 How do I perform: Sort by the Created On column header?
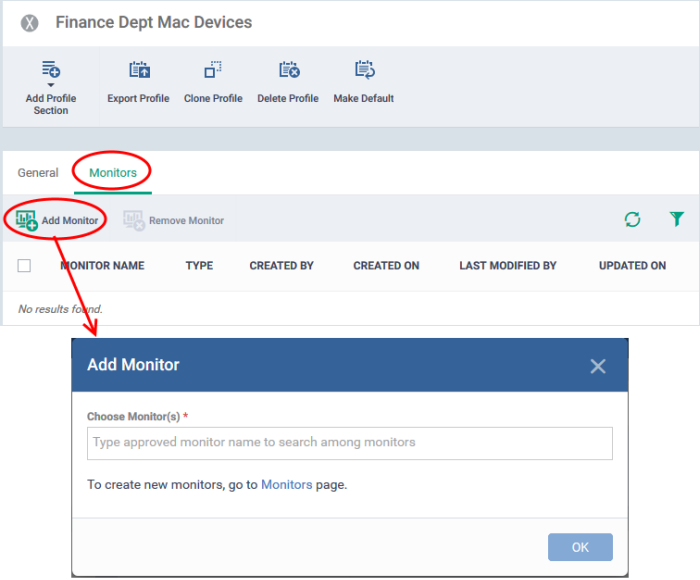click(386, 266)
